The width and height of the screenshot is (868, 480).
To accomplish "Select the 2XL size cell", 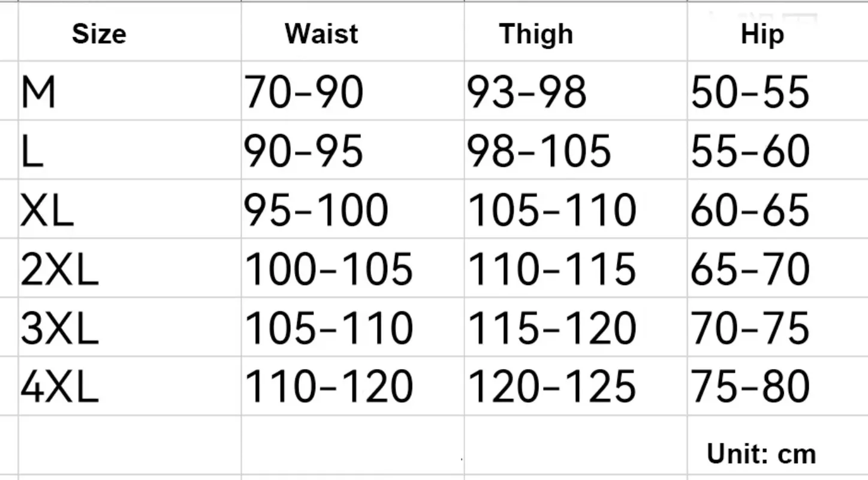I will (129, 268).
